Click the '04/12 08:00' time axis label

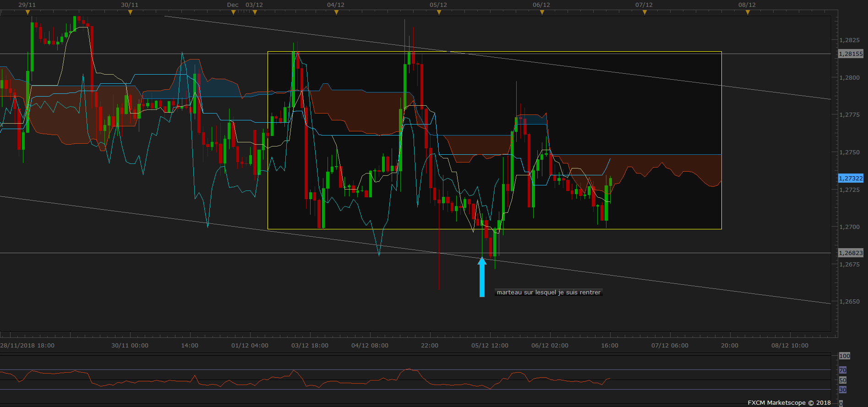(370, 346)
